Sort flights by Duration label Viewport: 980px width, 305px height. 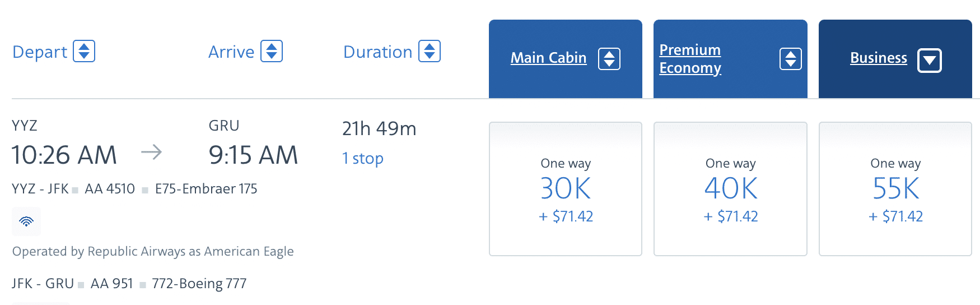click(377, 52)
